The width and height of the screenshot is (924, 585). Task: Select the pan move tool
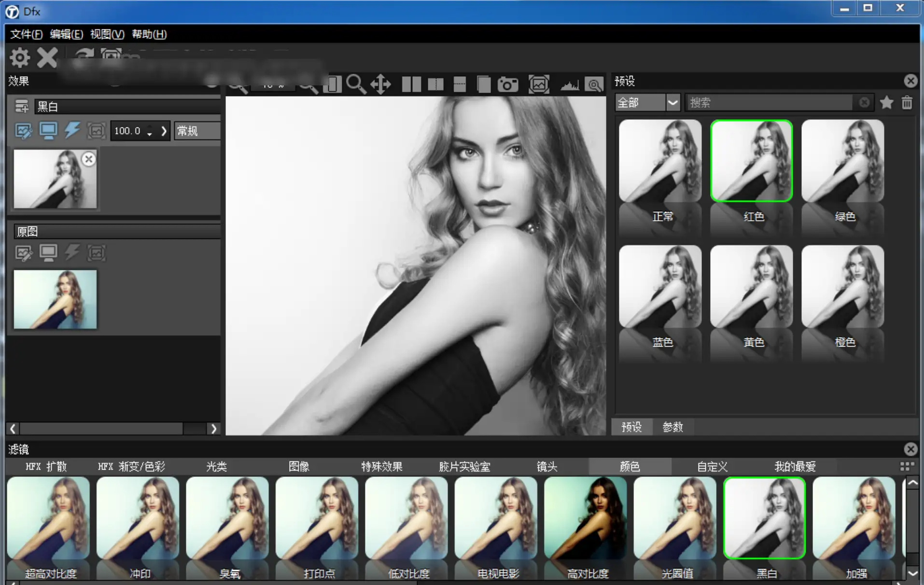coord(381,84)
